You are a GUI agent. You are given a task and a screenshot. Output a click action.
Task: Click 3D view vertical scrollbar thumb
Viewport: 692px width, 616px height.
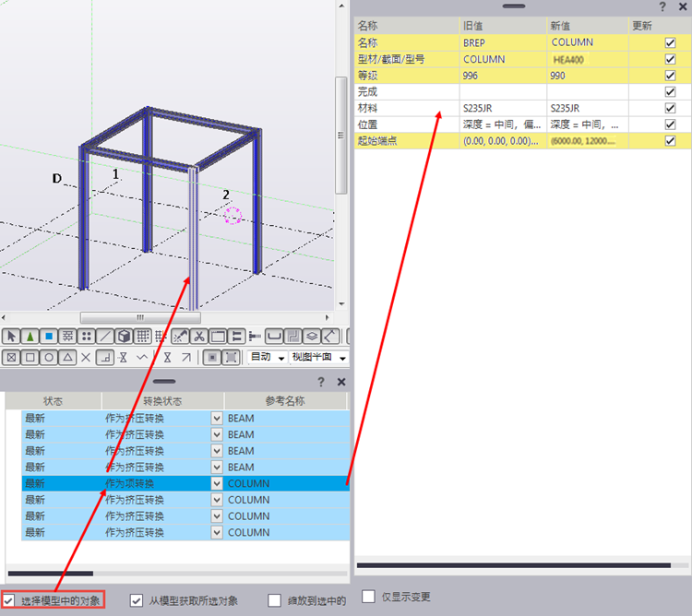click(x=340, y=135)
